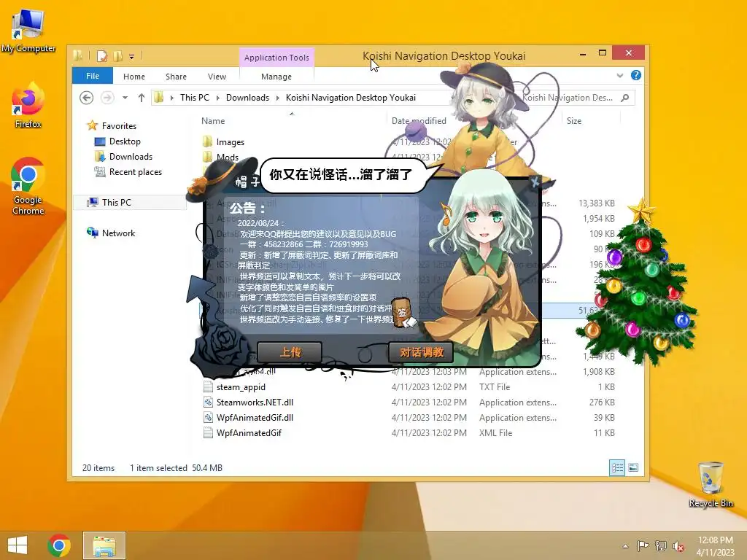747x560 pixels.
Task: Click the search magnifier icon
Action: 625,98
